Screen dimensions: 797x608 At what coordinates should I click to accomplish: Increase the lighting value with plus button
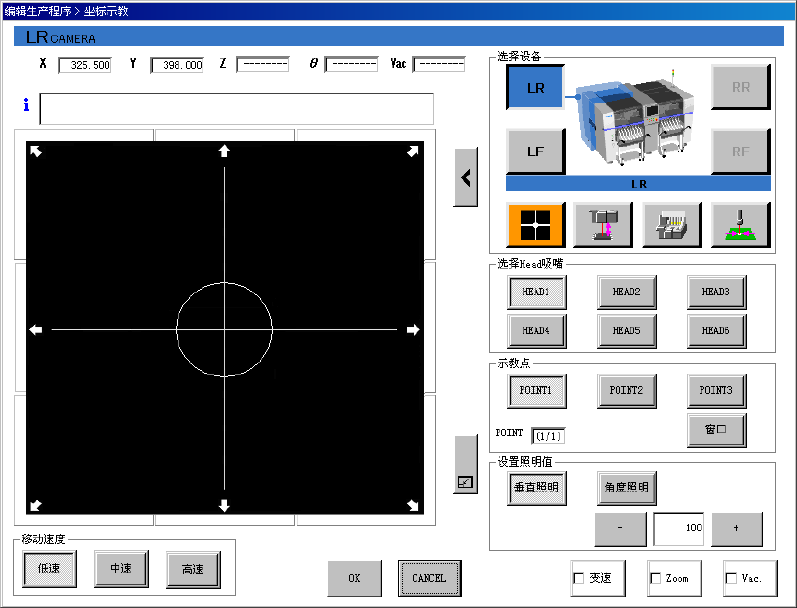(x=737, y=529)
